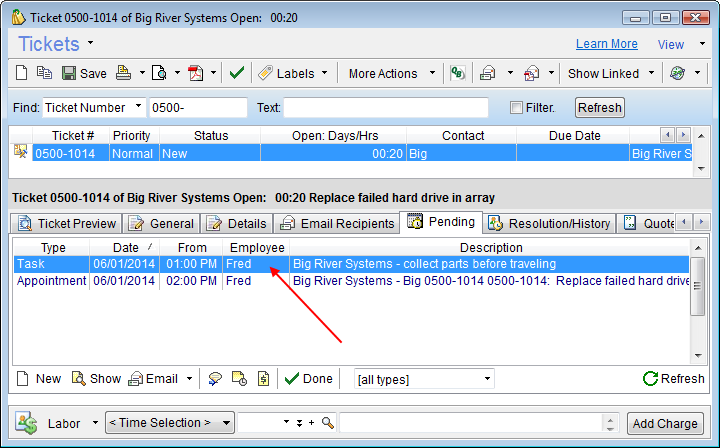Click the Learn More link
Viewport: 720px width, 448px height.
606,44
